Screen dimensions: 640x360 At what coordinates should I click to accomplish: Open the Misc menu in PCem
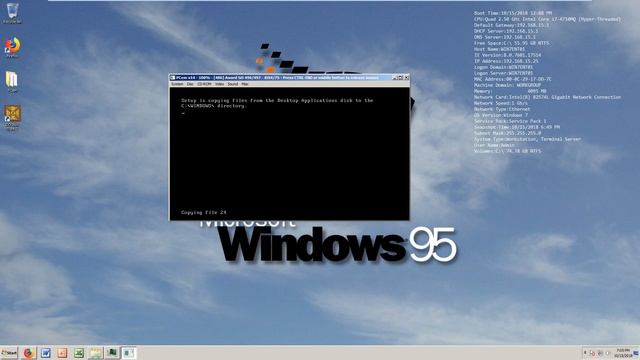point(244,84)
